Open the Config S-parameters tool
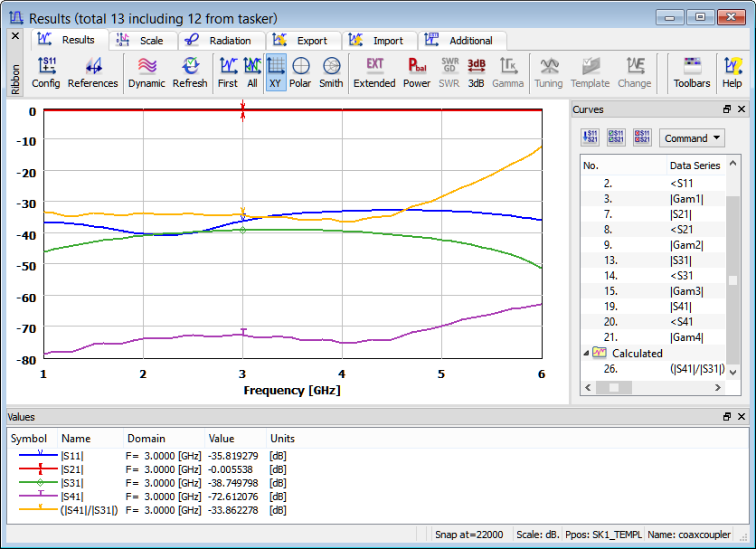The width and height of the screenshot is (756, 549). coord(45,72)
